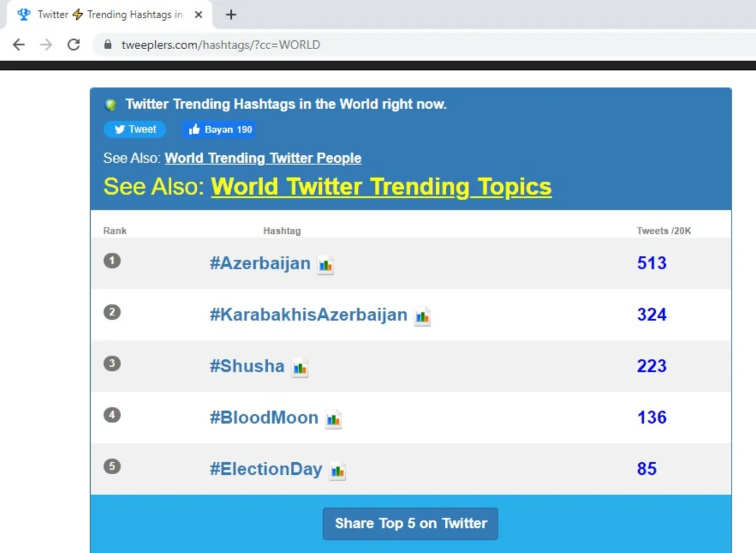Click the globe icon in the header
This screenshot has height=553, width=756.
click(110, 104)
